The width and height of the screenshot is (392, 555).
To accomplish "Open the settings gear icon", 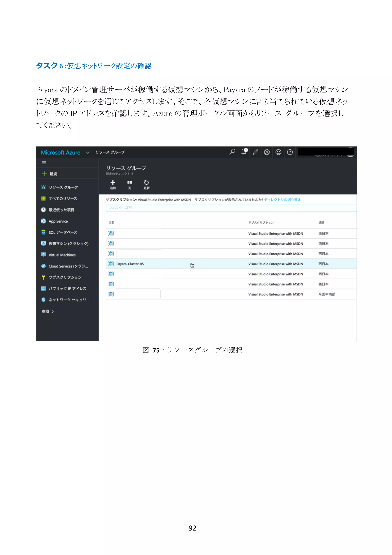I will [x=267, y=152].
